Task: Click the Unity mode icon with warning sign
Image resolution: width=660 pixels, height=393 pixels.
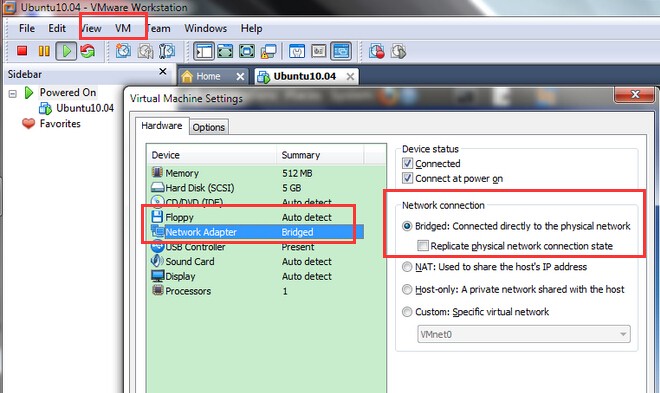Action: coord(268,51)
